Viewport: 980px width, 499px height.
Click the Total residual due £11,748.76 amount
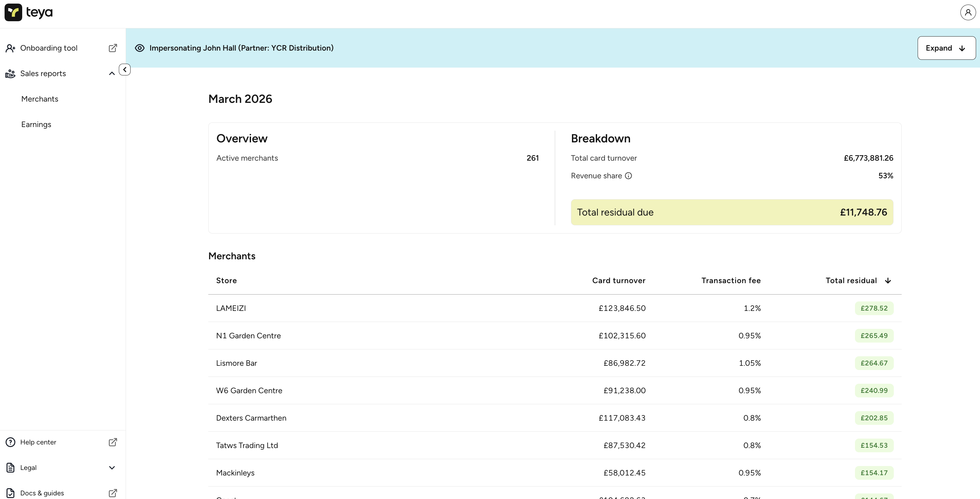[863, 212]
